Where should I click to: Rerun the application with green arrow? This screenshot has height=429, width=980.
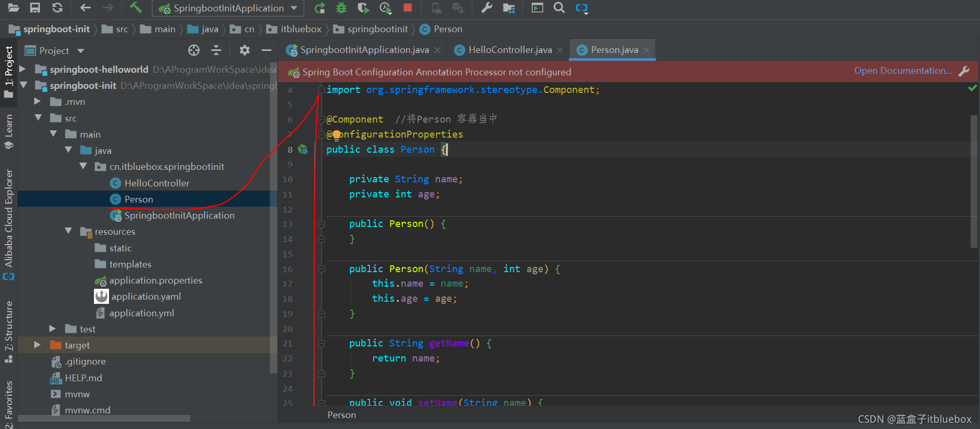(320, 8)
